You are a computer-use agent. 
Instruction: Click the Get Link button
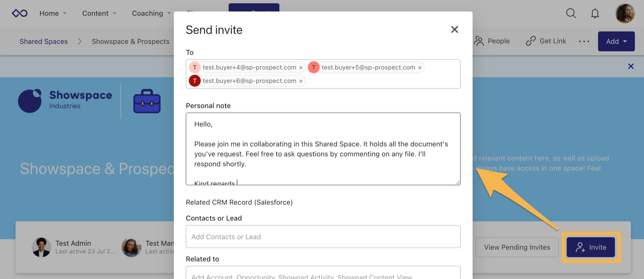(x=546, y=41)
